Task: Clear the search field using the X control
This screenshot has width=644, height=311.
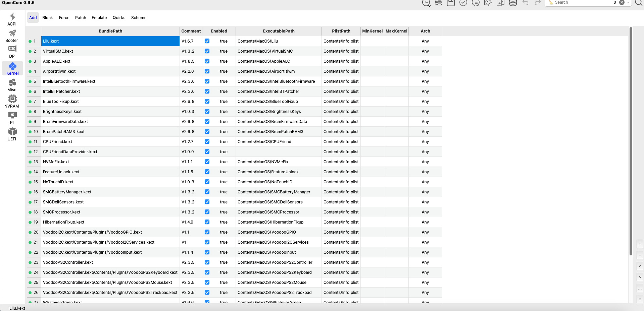Action: pos(622,3)
